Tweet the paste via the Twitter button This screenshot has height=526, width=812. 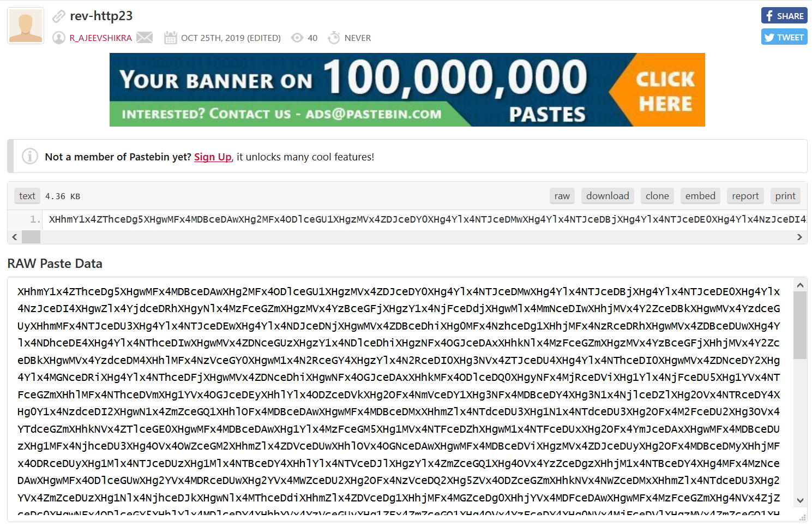coord(784,37)
